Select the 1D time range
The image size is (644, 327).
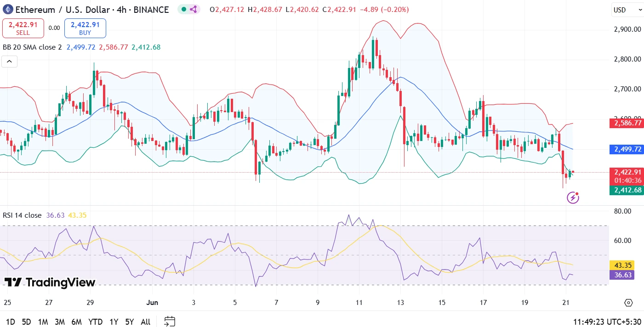click(x=10, y=322)
